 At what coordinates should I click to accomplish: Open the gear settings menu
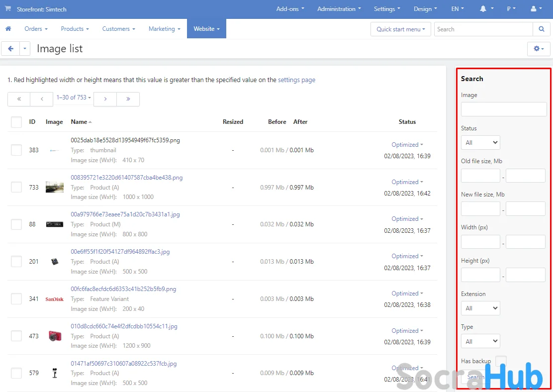[x=539, y=49]
